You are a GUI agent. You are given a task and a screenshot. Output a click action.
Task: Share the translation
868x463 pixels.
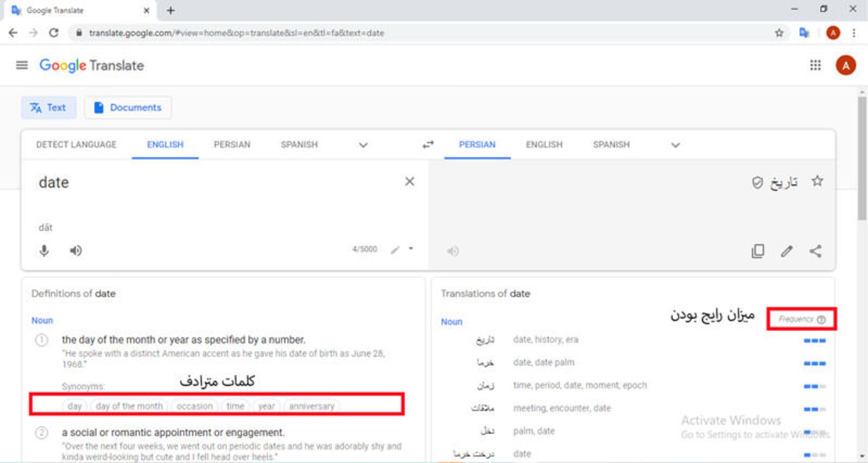coord(816,251)
